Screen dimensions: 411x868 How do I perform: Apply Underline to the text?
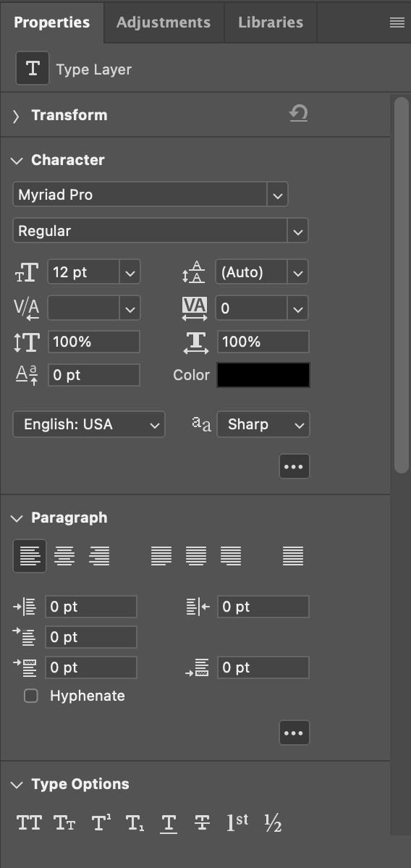click(168, 824)
